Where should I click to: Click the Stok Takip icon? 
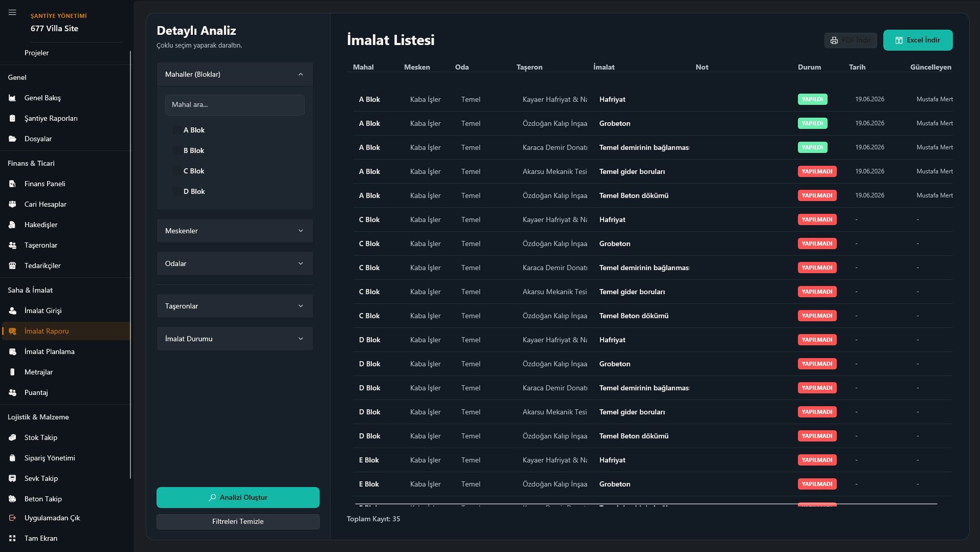[12, 437]
